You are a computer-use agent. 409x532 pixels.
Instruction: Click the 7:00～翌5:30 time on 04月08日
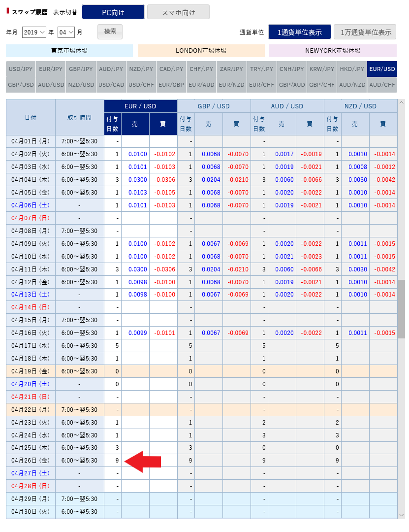pyautogui.click(x=79, y=231)
